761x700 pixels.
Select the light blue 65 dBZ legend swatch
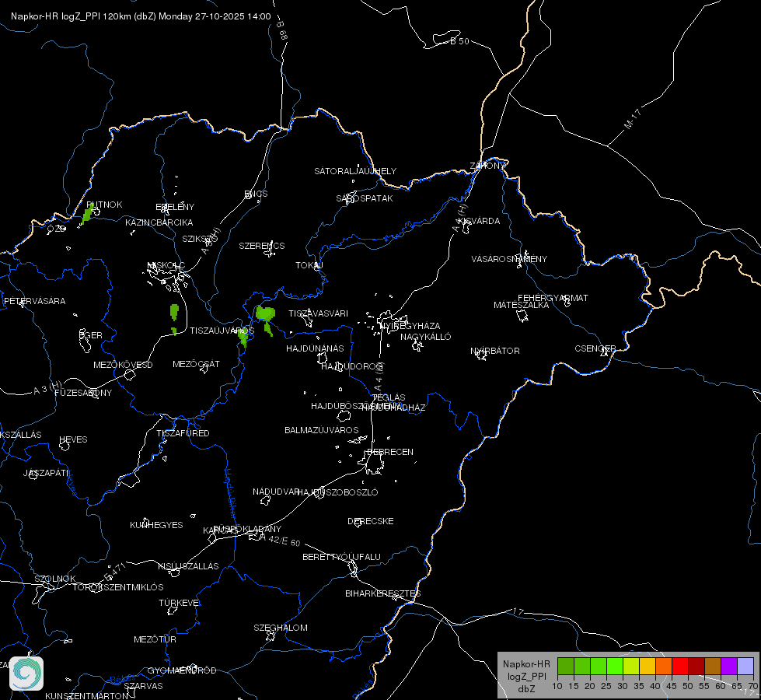(x=745, y=666)
